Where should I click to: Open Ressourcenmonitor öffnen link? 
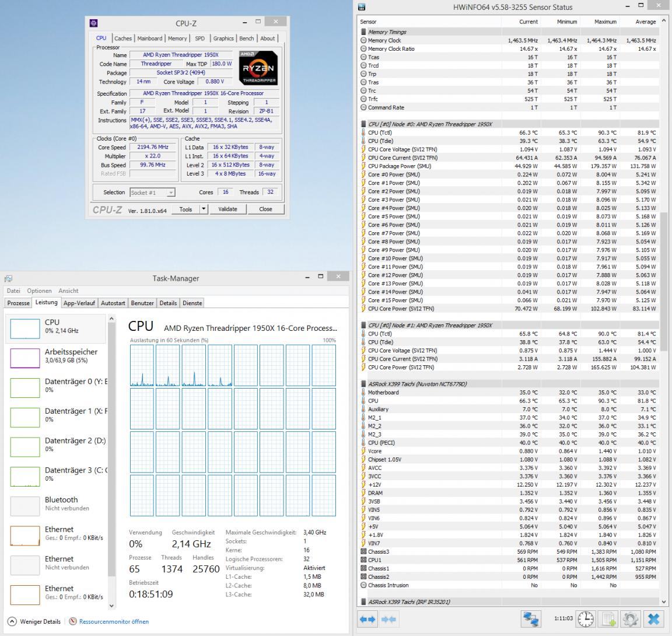point(114,621)
